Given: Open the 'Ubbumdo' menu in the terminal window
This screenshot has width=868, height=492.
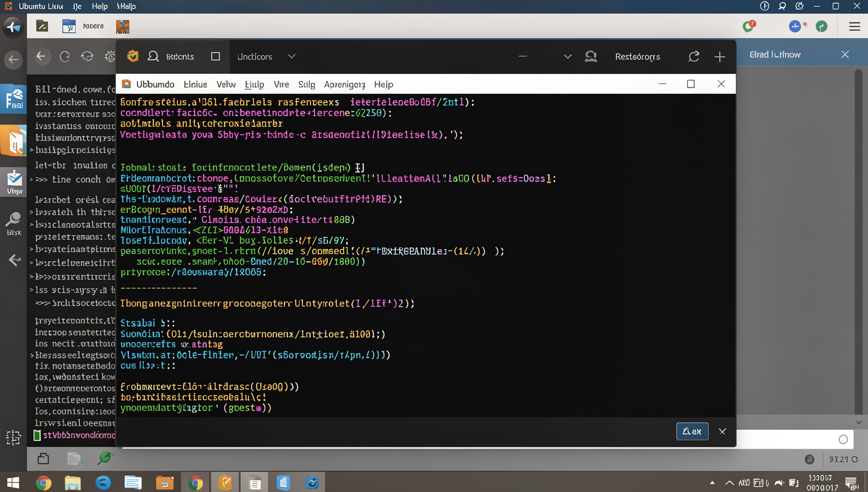Looking at the screenshot, I should (155, 84).
